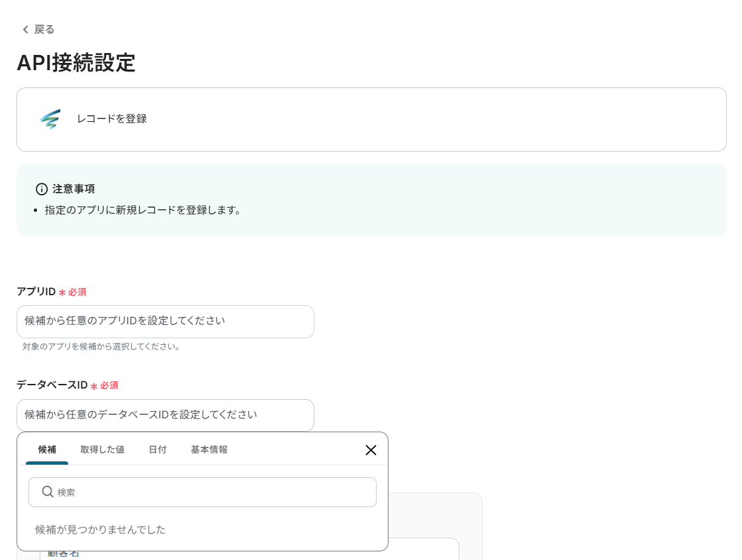
Task: Open the データベースID candidate field
Action: click(165, 415)
